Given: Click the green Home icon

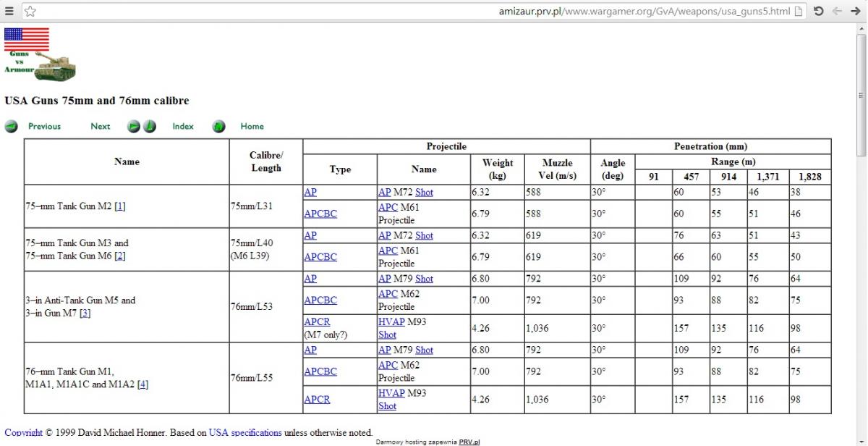Looking at the screenshot, I should [x=219, y=127].
